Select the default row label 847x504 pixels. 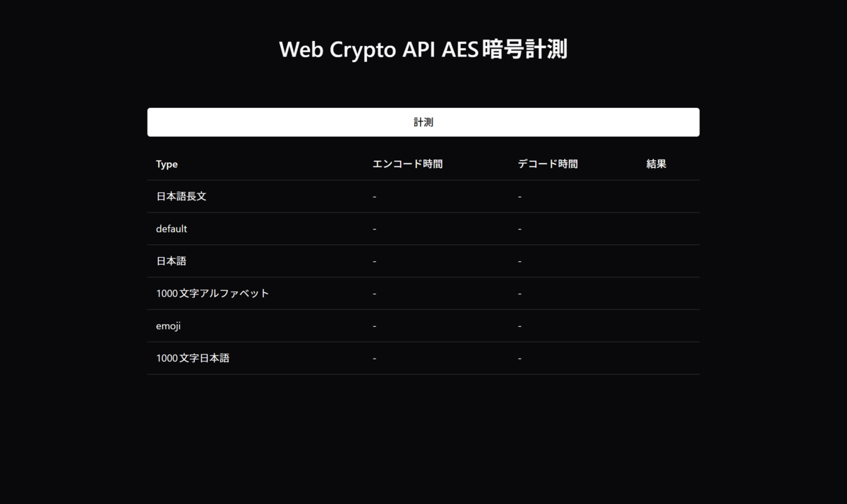click(x=172, y=229)
